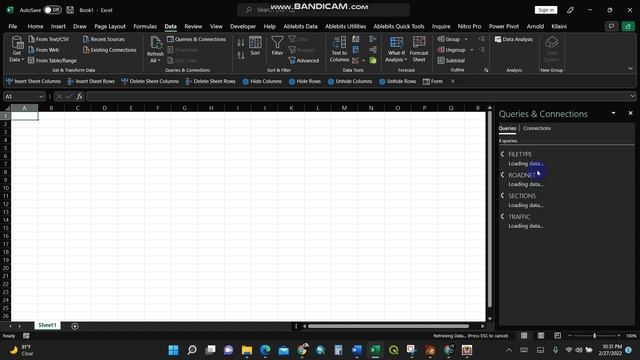Switch to Page Break Preview in status bar
640x360 pixels.
[x=557, y=336]
